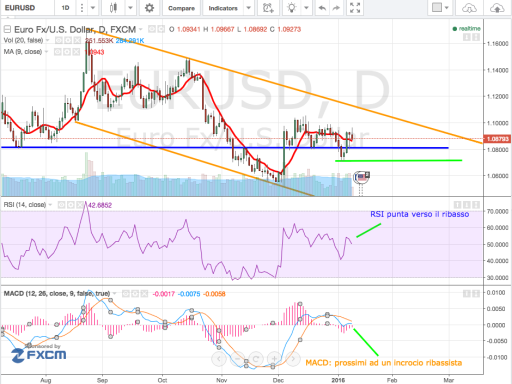512x384 pixels.
Task: Create a price alert with clock icon
Action: [x=268, y=8]
